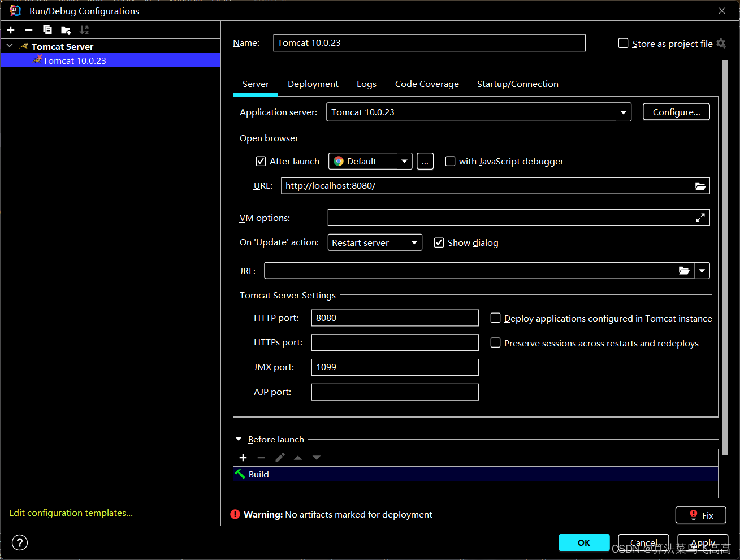740x560 pixels.
Task: Add a Before launch task
Action: (x=243, y=458)
